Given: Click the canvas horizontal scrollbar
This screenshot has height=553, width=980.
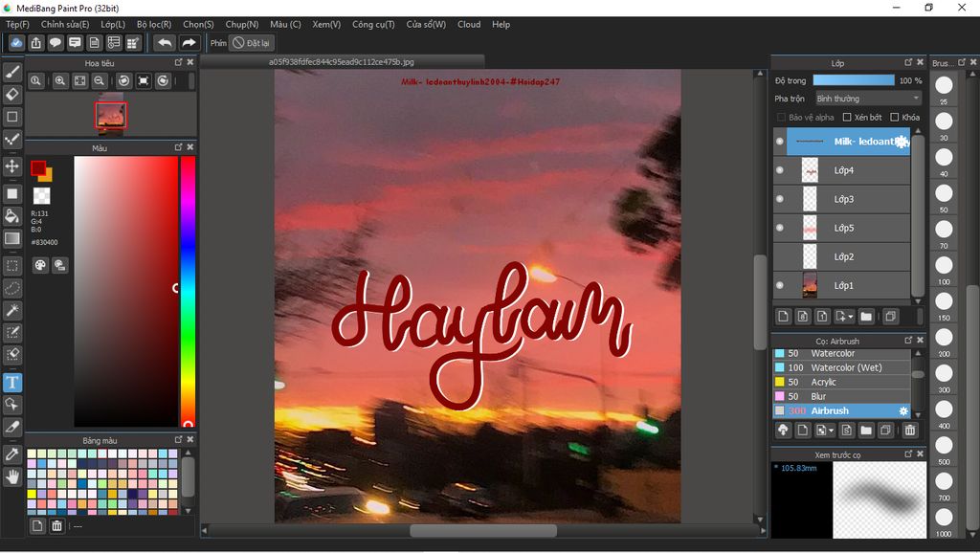Looking at the screenshot, I should 483,530.
